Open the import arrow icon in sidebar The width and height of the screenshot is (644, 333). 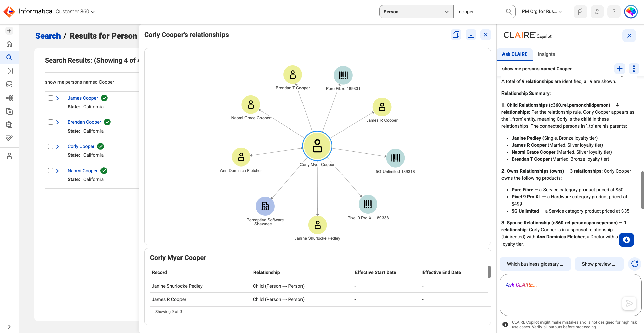9,71
